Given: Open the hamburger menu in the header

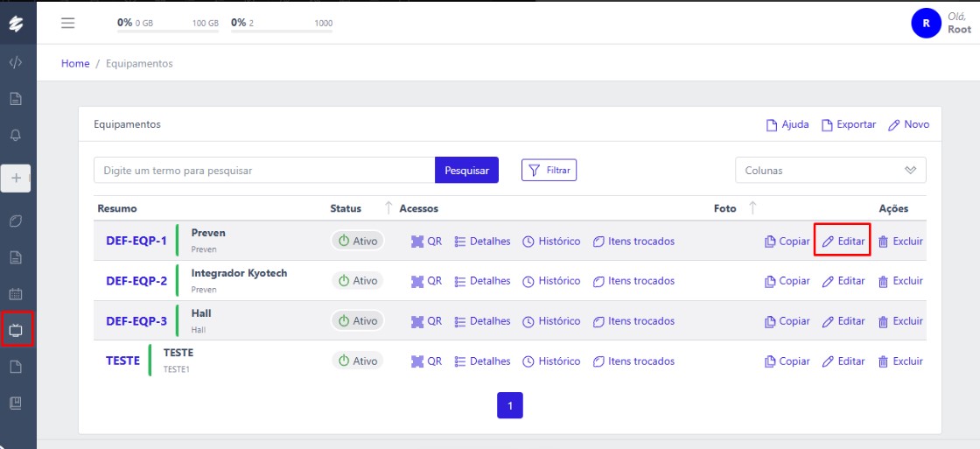Looking at the screenshot, I should coord(67,24).
